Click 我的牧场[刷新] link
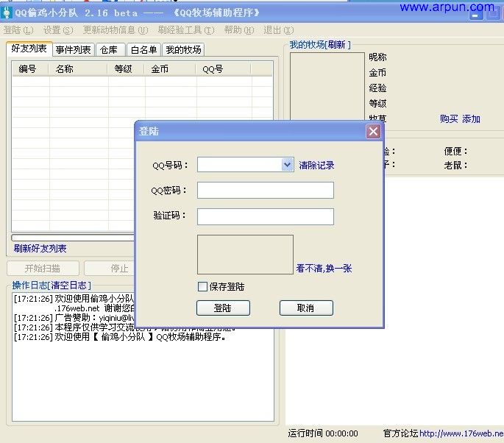This screenshot has height=443, width=504. click(320, 44)
